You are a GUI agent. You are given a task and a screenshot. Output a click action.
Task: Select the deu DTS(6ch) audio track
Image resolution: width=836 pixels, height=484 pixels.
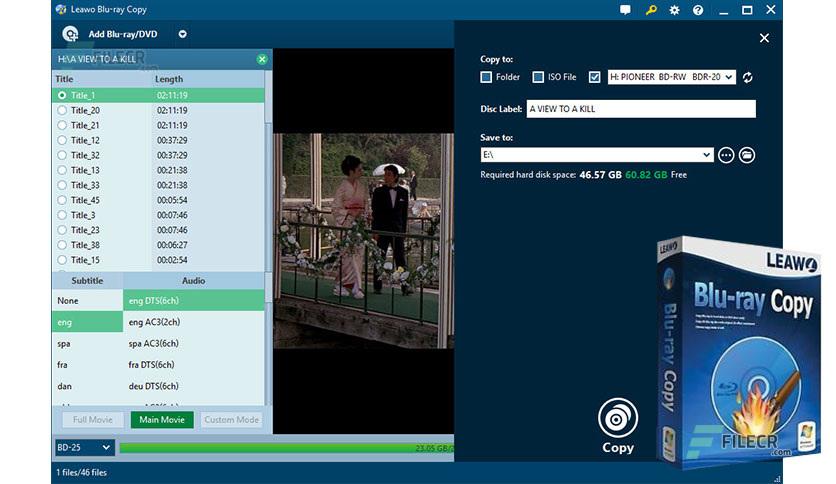(x=194, y=386)
